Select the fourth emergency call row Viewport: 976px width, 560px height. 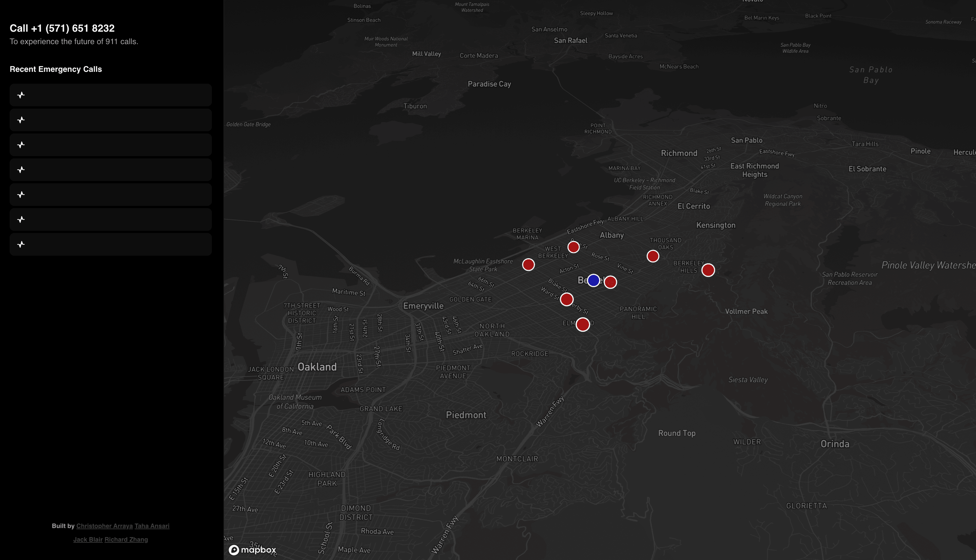pyautogui.click(x=110, y=170)
